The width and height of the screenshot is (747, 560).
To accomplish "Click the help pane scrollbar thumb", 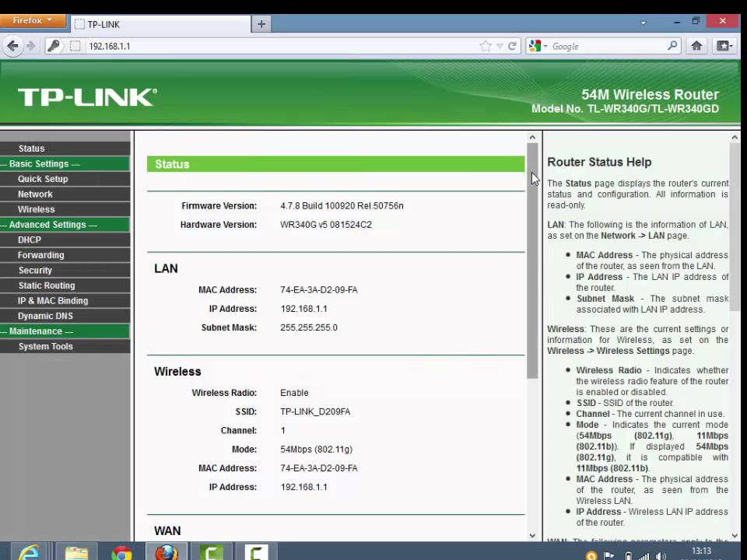I will 734,228.
